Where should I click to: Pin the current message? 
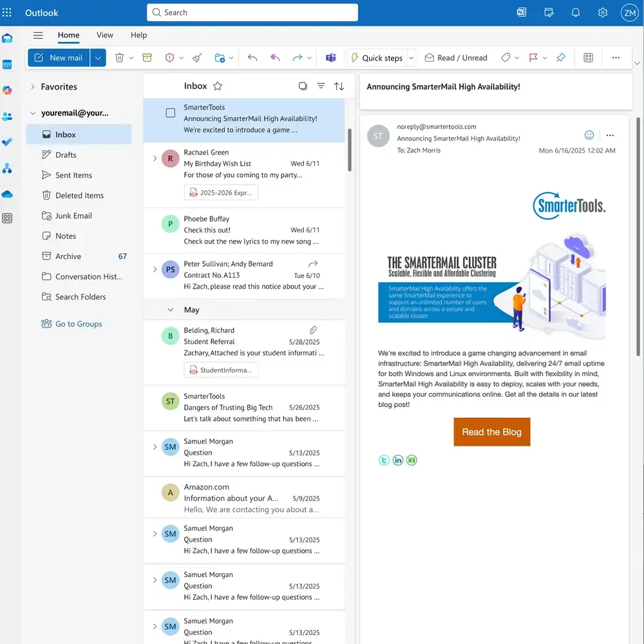(x=560, y=57)
